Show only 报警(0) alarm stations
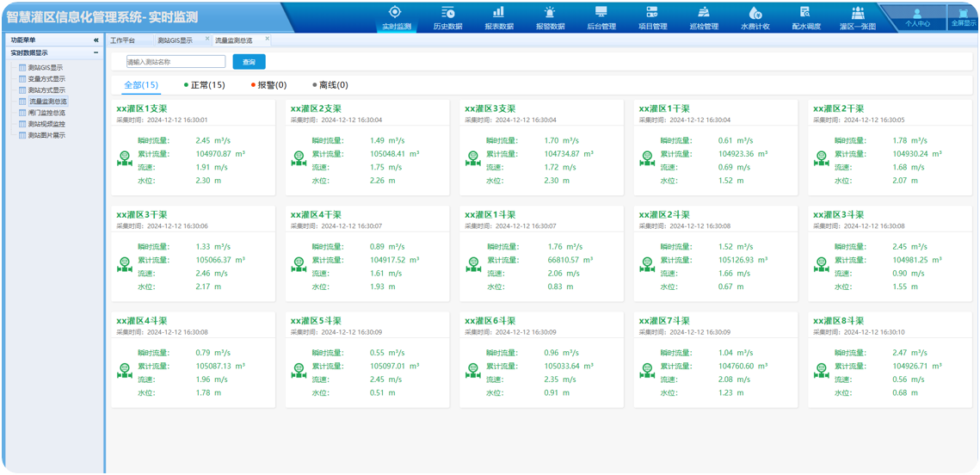Image resolution: width=980 pixels, height=475 pixels. pos(268,85)
